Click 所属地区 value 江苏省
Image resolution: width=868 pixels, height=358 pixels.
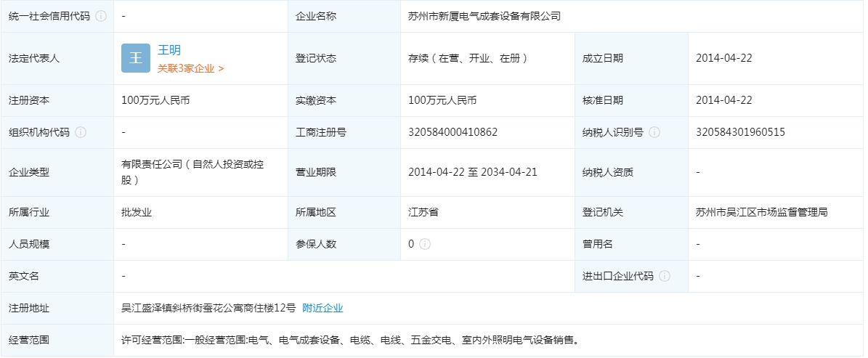(x=423, y=212)
